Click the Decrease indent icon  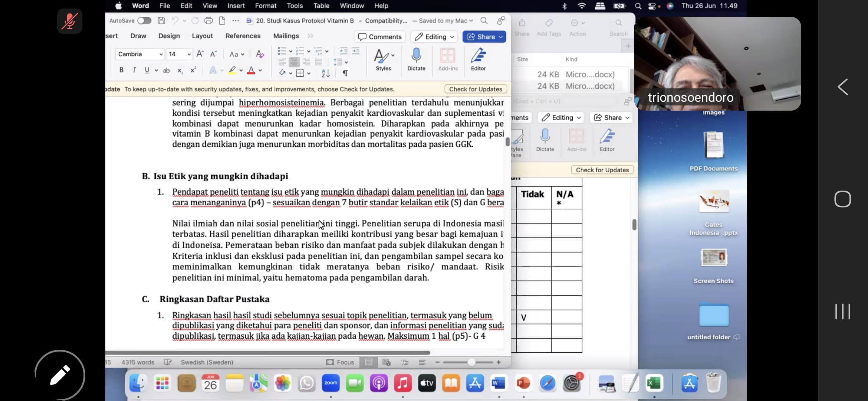pyautogui.click(x=344, y=51)
